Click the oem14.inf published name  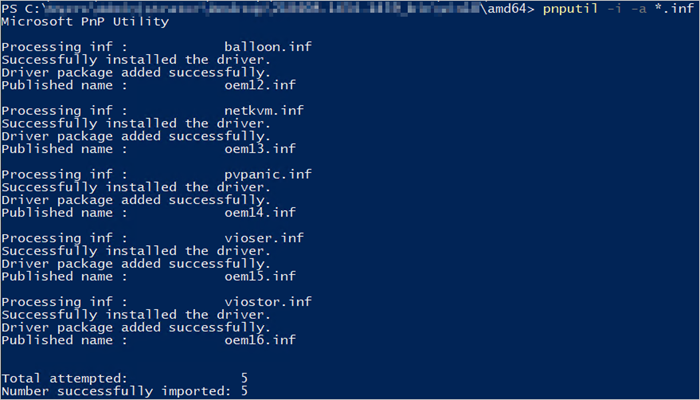tap(260, 212)
